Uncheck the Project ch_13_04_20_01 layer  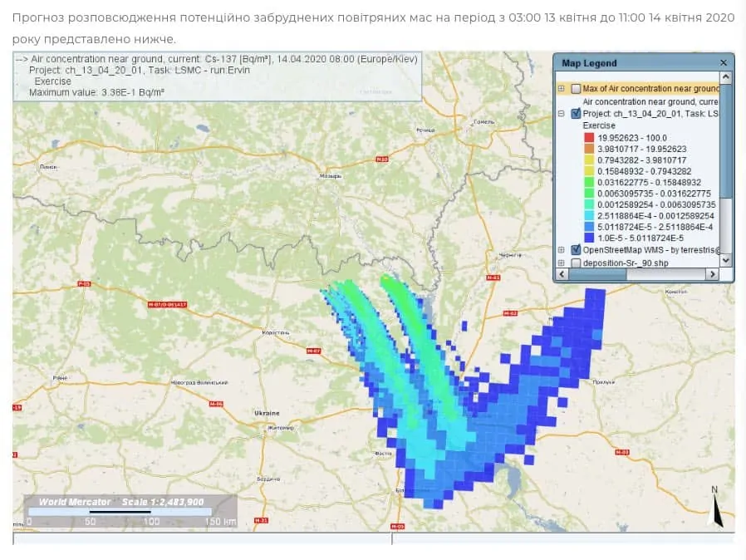click(576, 114)
